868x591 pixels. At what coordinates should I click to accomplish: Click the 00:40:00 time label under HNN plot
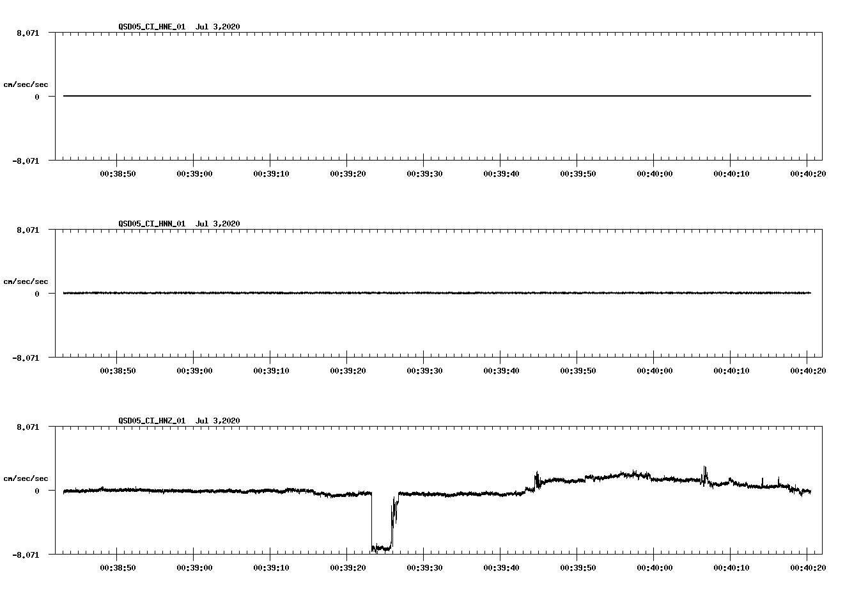click(x=655, y=371)
